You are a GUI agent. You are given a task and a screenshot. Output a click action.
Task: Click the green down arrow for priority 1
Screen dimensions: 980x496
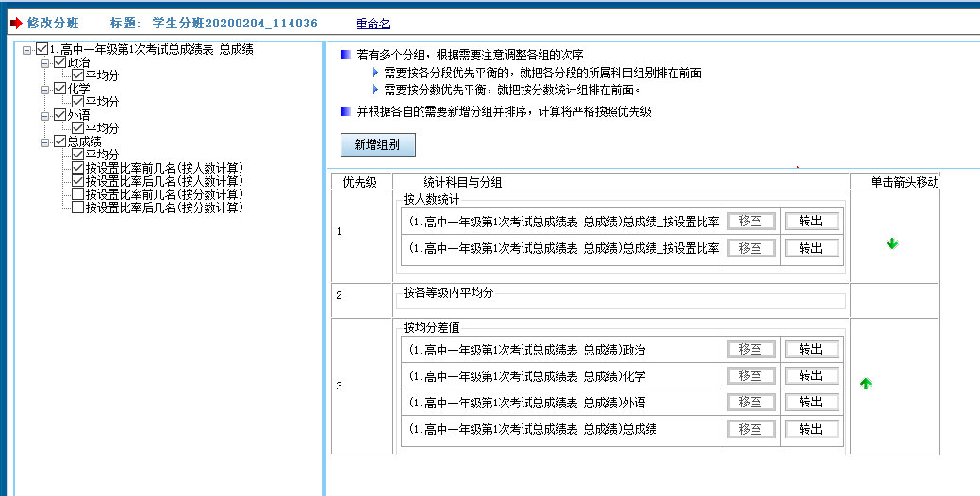coord(892,243)
